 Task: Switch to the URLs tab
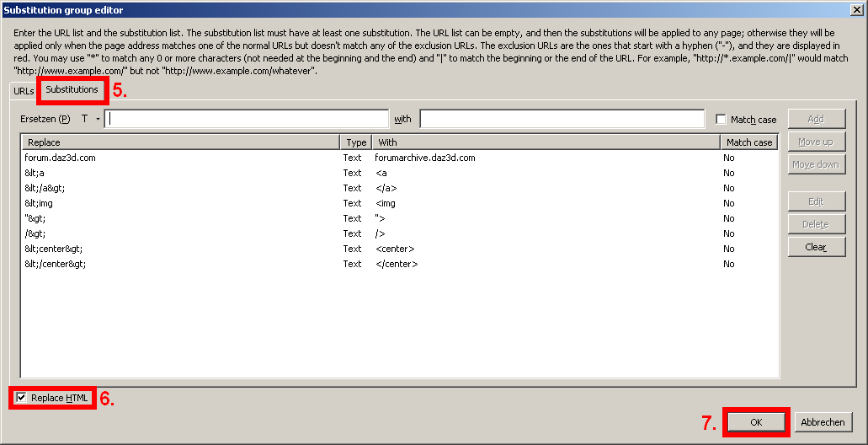[x=24, y=90]
